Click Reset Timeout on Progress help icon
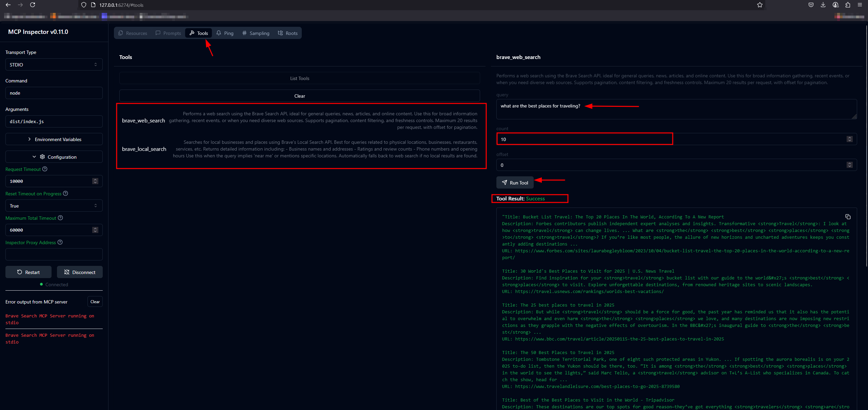Viewport: 868px width, 410px height. pos(65,193)
